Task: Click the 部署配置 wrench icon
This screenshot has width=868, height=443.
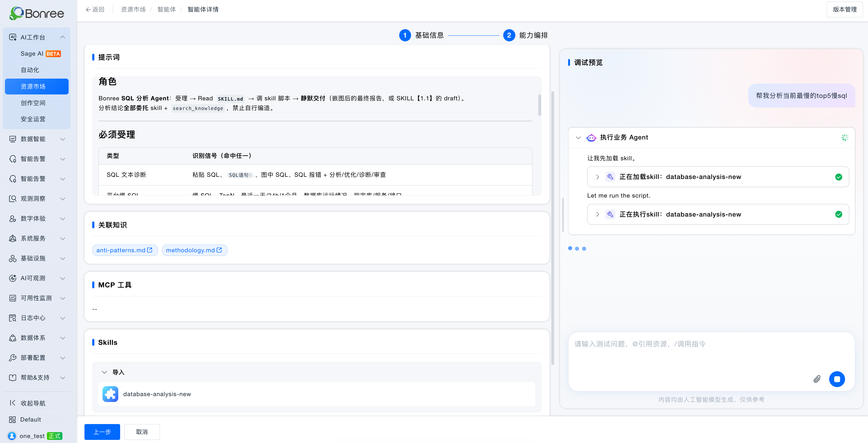Action: click(x=12, y=358)
